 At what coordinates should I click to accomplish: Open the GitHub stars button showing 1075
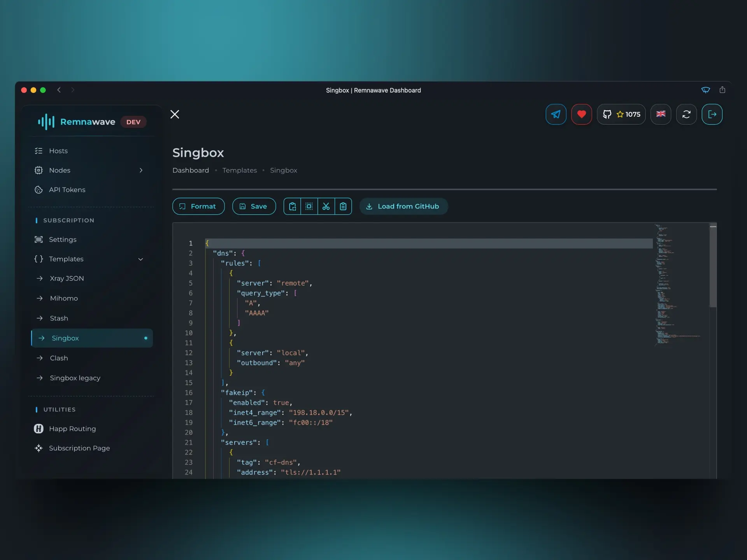(x=621, y=114)
